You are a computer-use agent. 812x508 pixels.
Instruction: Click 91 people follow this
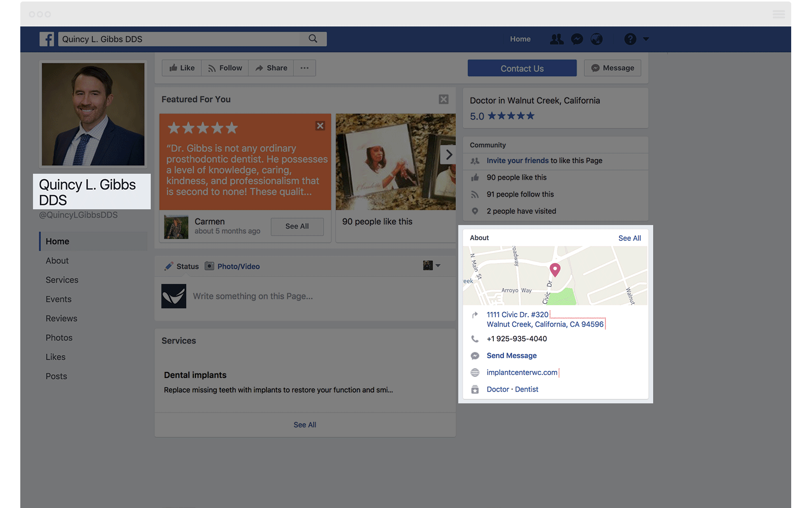(x=520, y=194)
